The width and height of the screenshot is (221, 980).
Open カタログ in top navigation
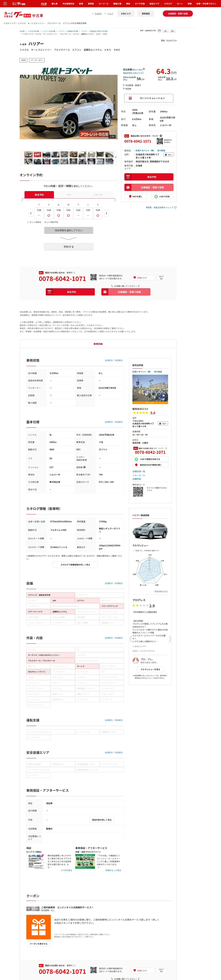pyautogui.click(x=168, y=3)
